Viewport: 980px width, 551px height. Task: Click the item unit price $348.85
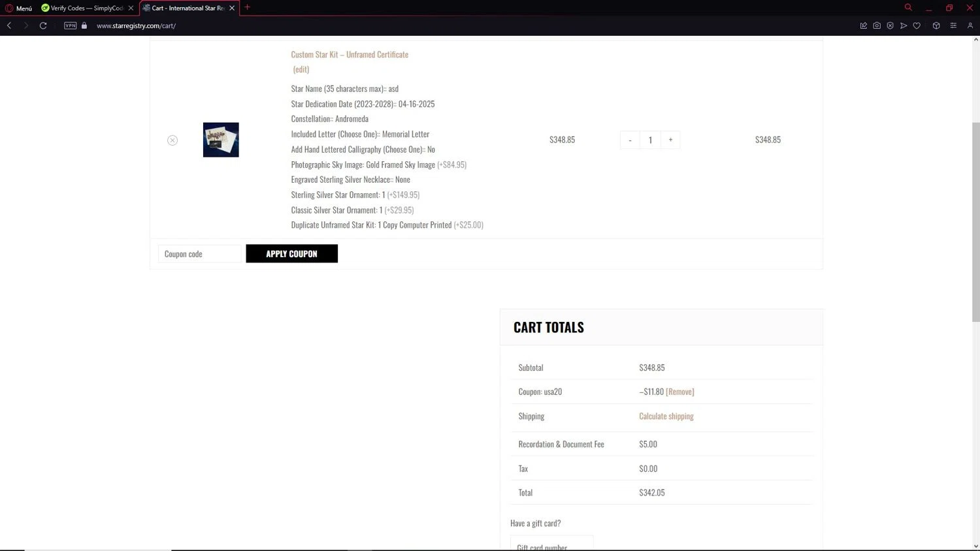coord(563,140)
